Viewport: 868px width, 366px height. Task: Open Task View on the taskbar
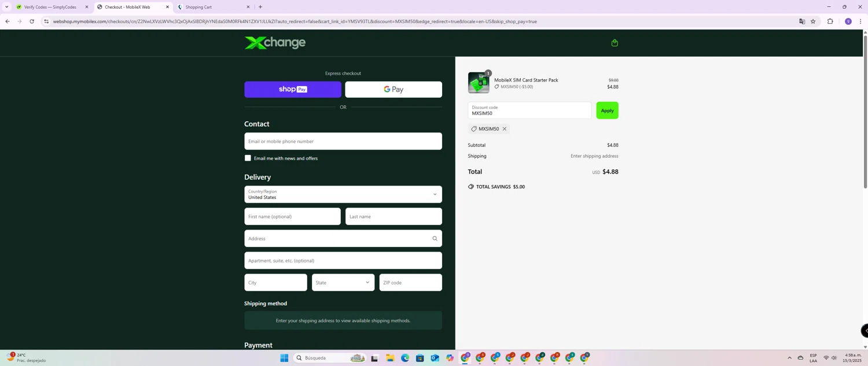(374, 358)
